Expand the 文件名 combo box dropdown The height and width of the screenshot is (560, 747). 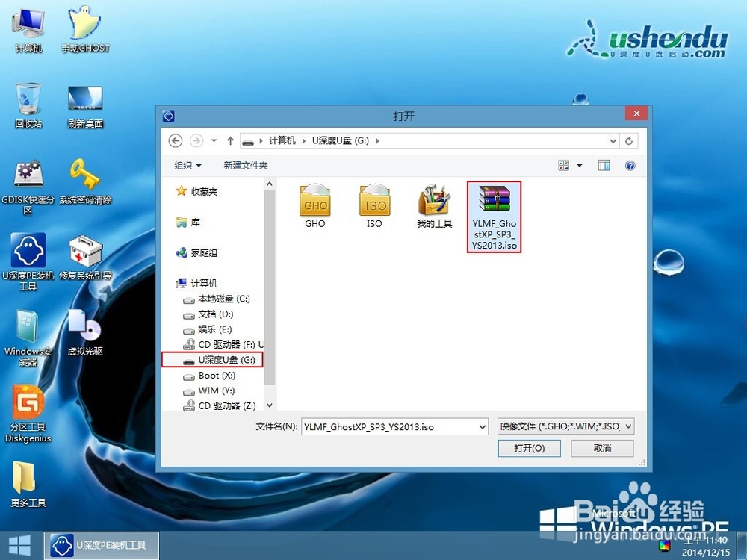[x=482, y=427]
